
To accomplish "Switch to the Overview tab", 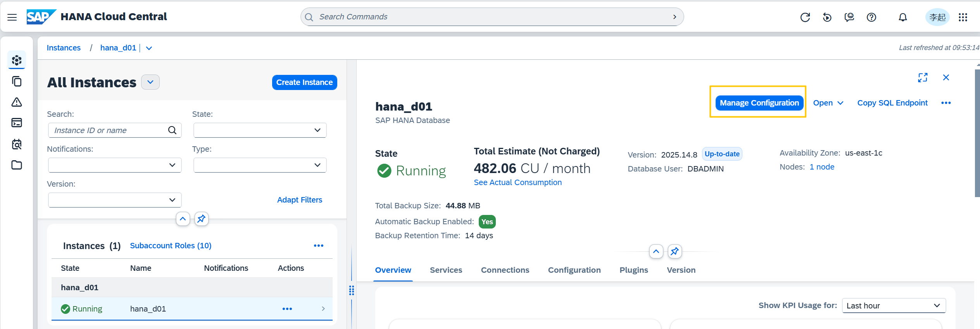I will pos(393,270).
